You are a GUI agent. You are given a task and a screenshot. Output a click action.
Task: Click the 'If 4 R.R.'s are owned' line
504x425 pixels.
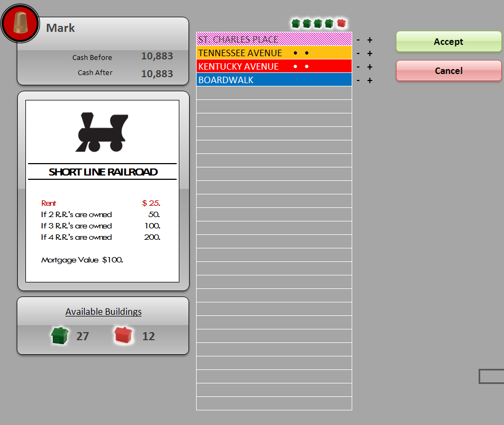(100, 237)
